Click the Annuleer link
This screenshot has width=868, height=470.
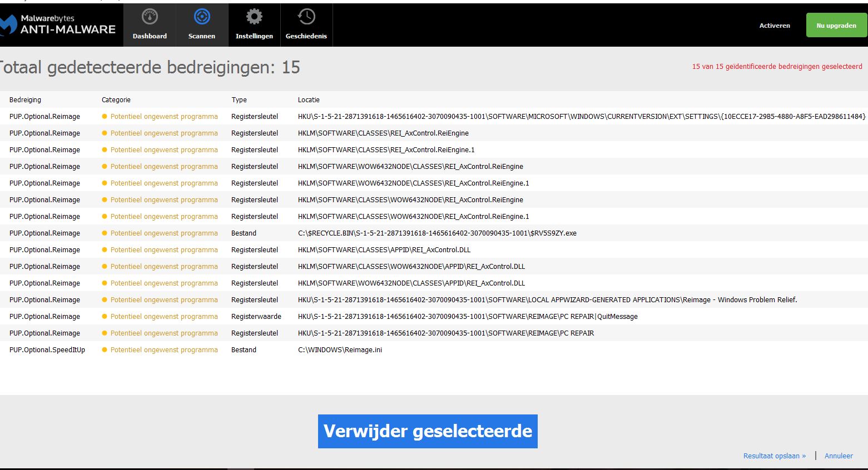click(839, 456)
